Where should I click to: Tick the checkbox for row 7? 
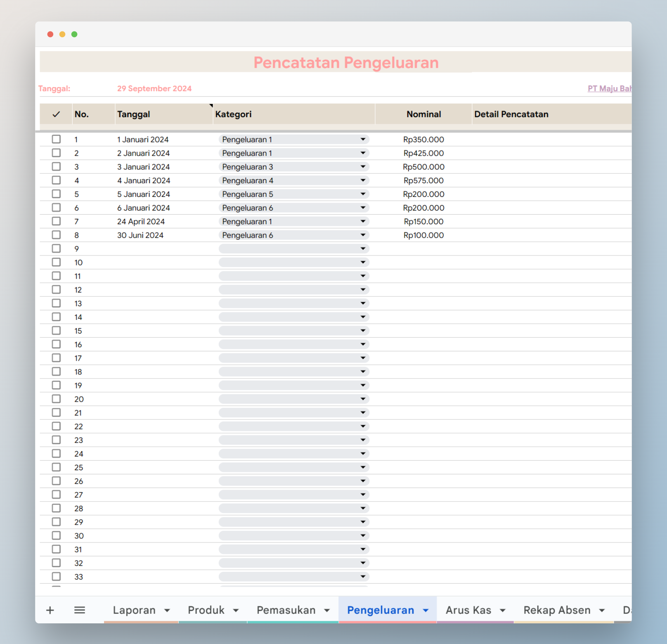(x=56, y=221)
